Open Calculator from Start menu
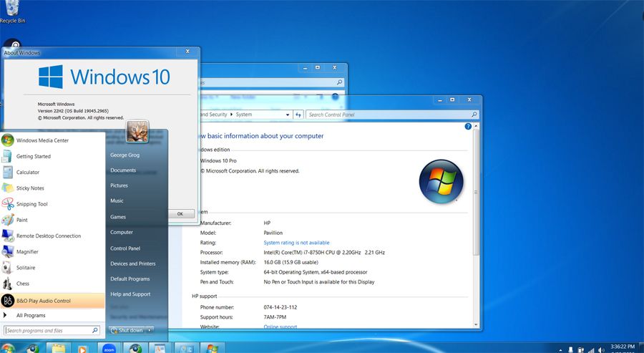Screen dimensions: 644x353 52,172
